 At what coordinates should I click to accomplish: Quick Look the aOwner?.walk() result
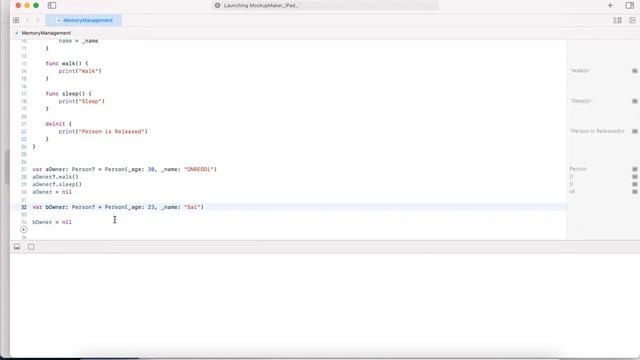click(635, 177)
